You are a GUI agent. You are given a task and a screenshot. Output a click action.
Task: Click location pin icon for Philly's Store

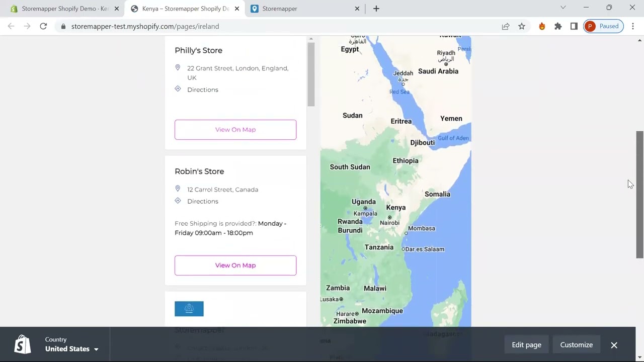click(178, 67)
